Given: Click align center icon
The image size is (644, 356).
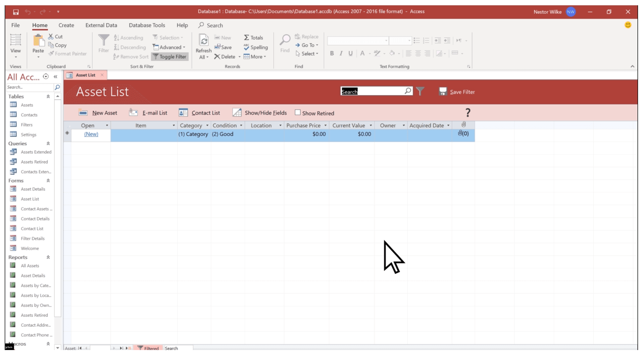Looking at the screenshot, I should coord(418,53).
